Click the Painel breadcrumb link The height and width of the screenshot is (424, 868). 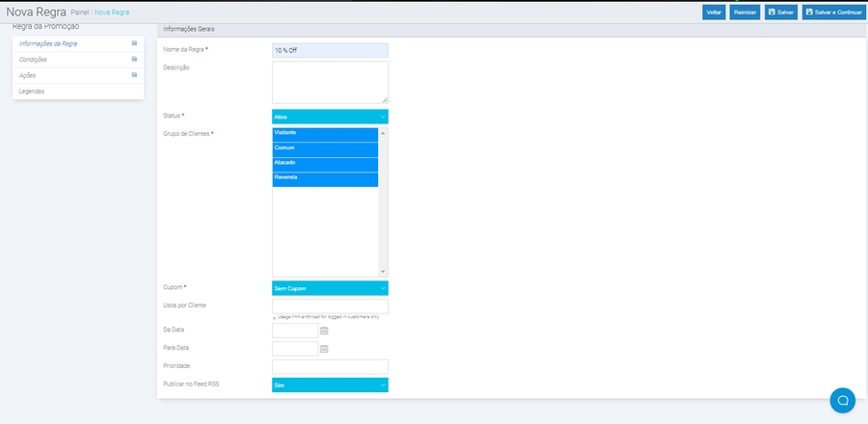tap(80, 13)
